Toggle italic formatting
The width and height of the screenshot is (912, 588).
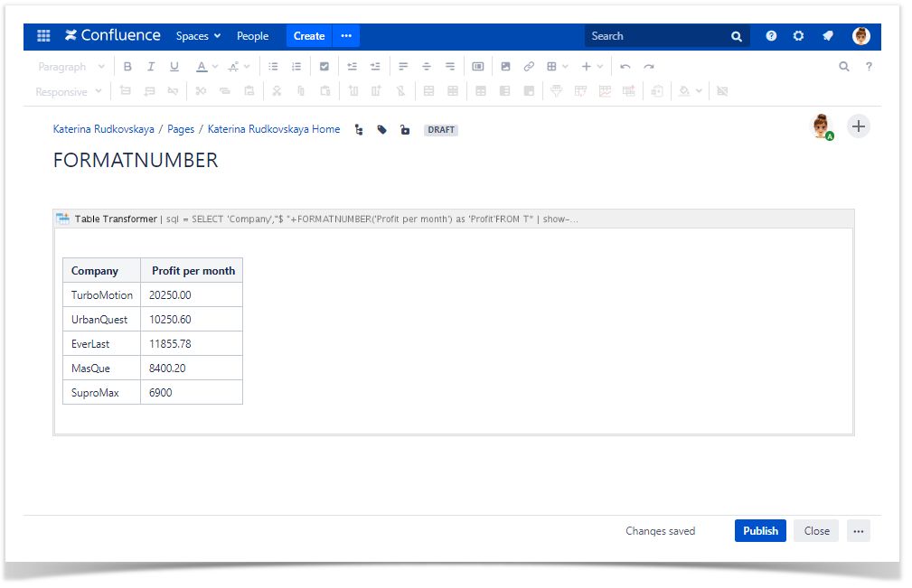(x=151, y=67)
